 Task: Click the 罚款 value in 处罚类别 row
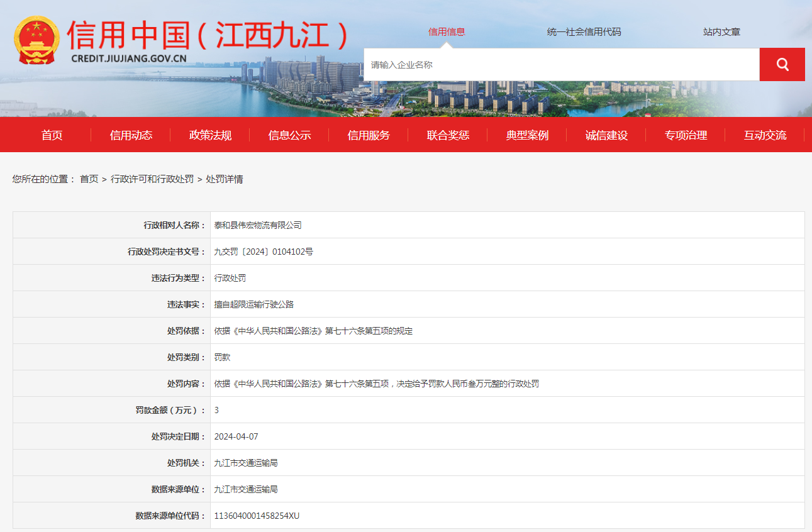click(x=222, y=357)
